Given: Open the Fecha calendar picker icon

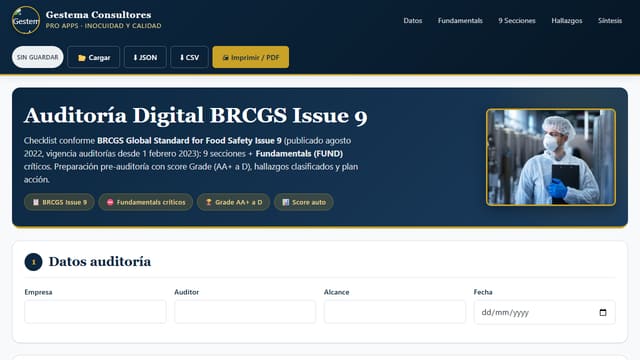Looking at the screenshot, I should click(603, 312).
